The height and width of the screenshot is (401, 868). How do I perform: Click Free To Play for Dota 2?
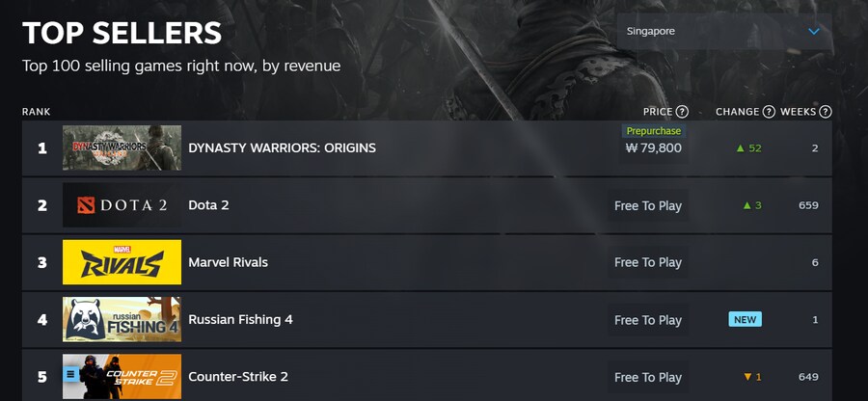pos(648,205)
